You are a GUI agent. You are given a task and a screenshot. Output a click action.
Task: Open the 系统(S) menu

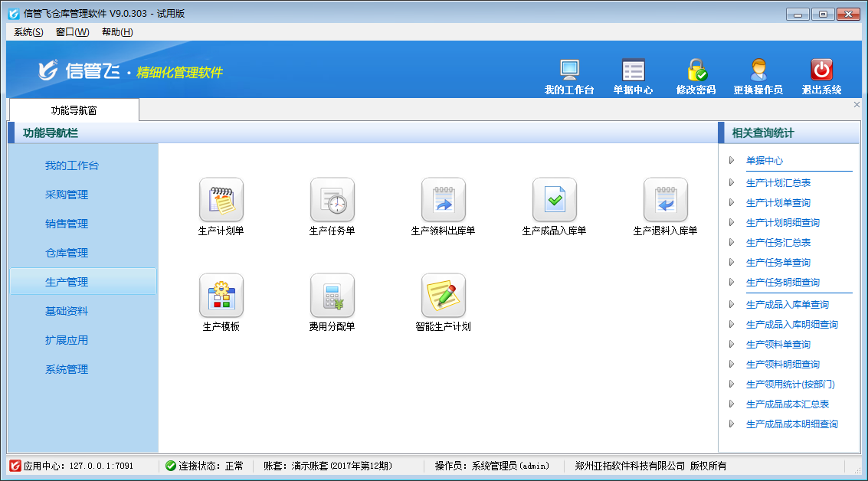(x=28, y=32)
